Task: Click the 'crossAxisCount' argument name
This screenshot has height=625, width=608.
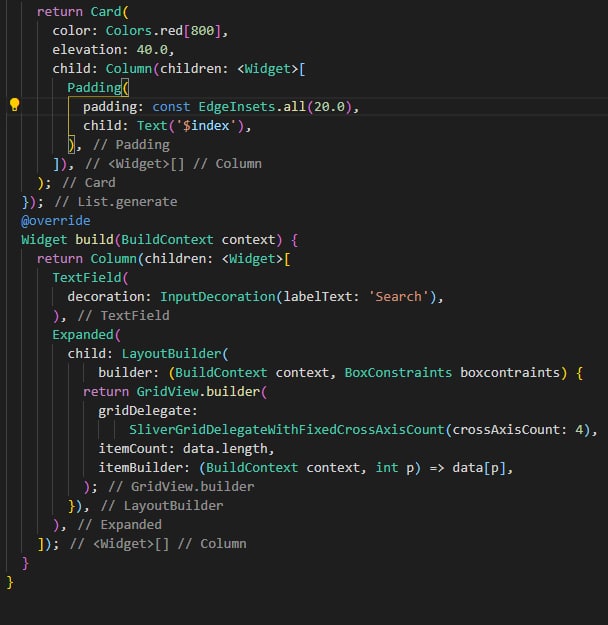Action: 506,430
